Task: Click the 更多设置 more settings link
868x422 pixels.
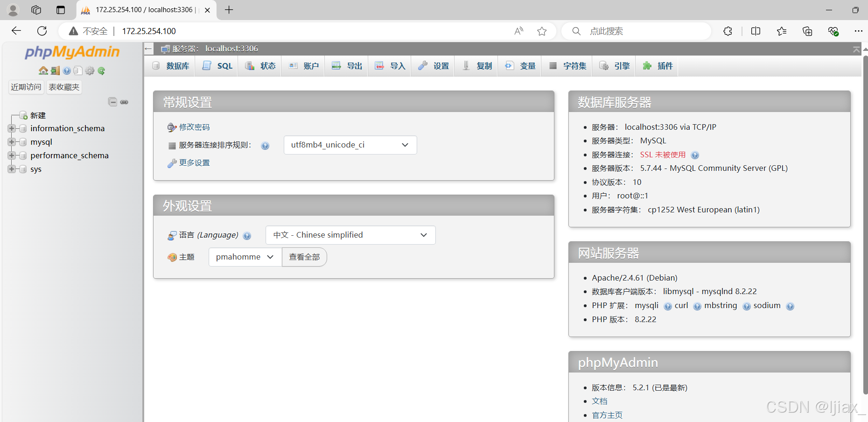Action: click(194, 162)
